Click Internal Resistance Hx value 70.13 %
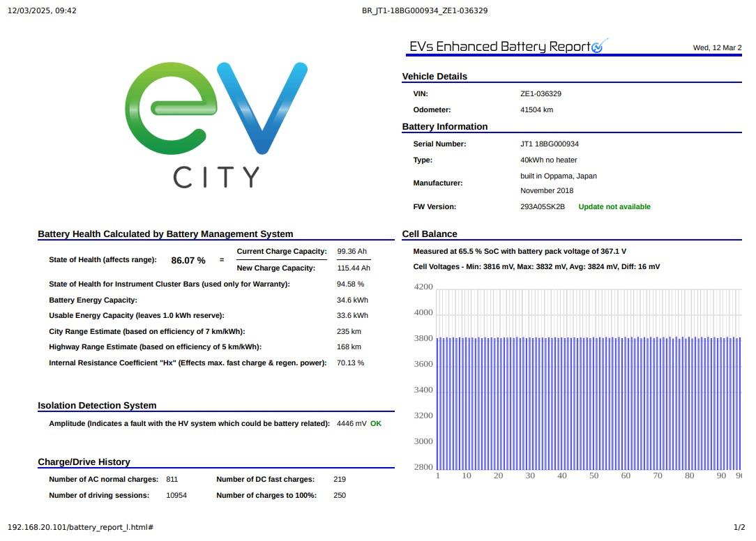The height and width of the screenshot is (541, 756). tap(351, 363)
